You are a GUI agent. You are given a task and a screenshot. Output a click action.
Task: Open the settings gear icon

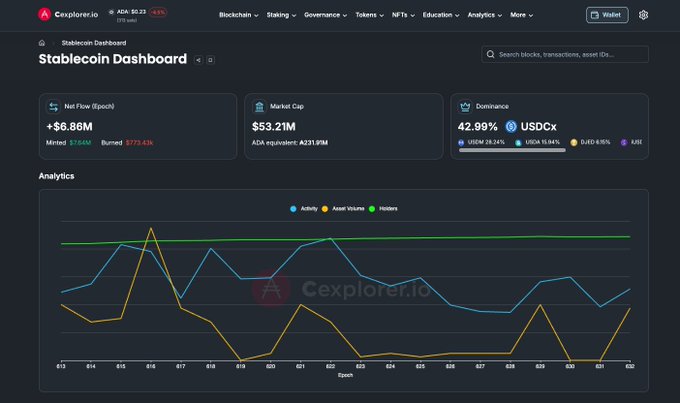643,15
